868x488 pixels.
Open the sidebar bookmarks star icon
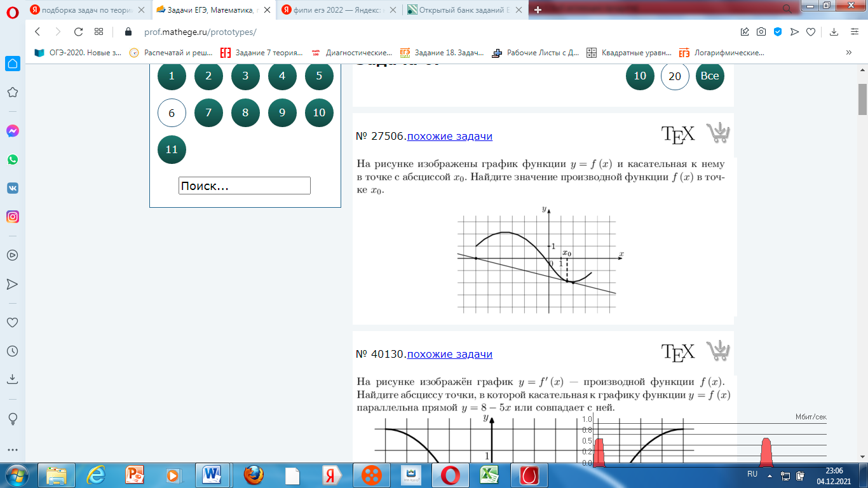pyautogui.click(x=12, y=92)
